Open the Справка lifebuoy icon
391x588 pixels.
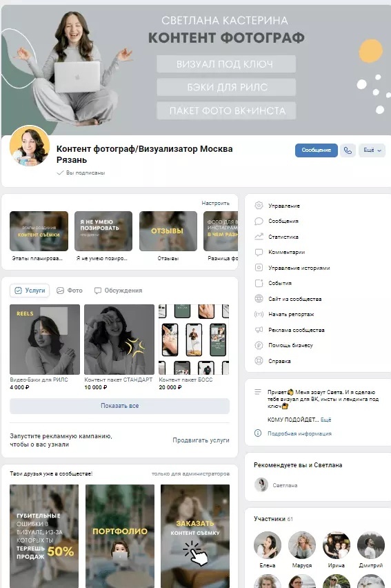[259, 361]
